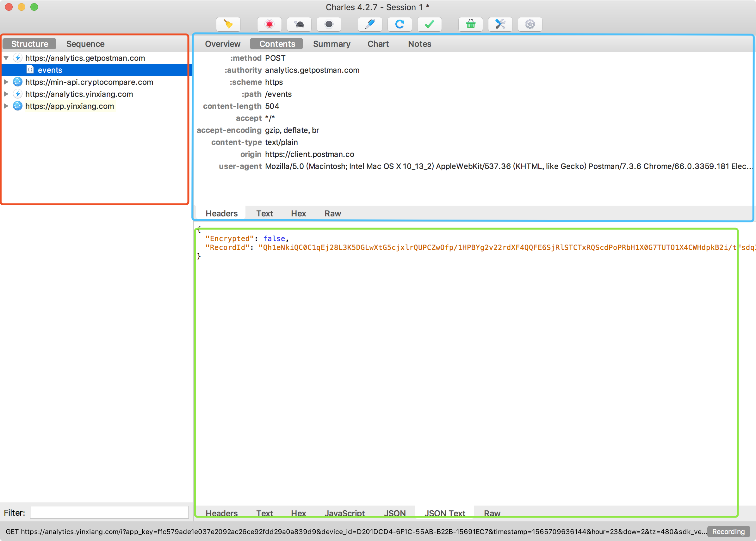Click the green basket publish icon
Image resolution: width=756 pixels, height=541 pixels.
pos(470,24)
